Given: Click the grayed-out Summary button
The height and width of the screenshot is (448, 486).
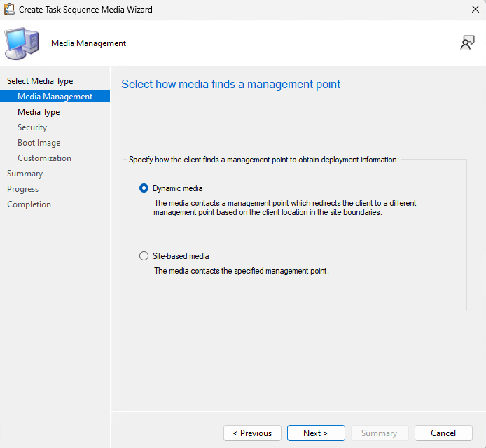Looking at the screenshot, I should (379, 433).
